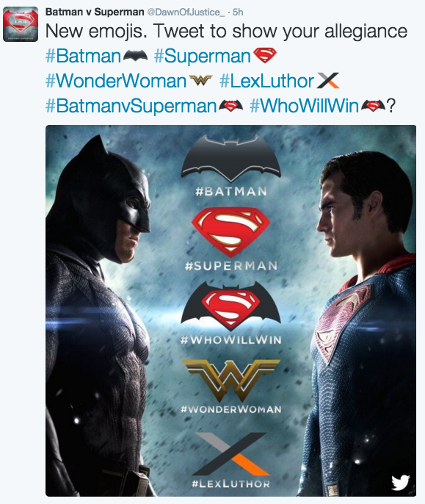Click the combined bat-shield logo above #WHOWILLWIN

(230, 306)
